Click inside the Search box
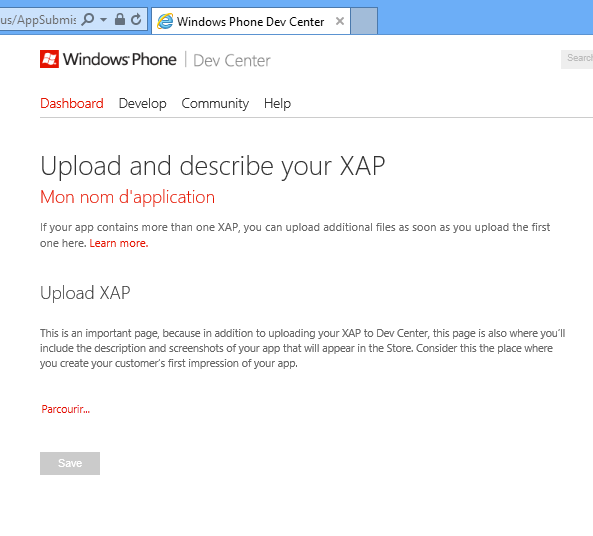 tap(577, 59)
